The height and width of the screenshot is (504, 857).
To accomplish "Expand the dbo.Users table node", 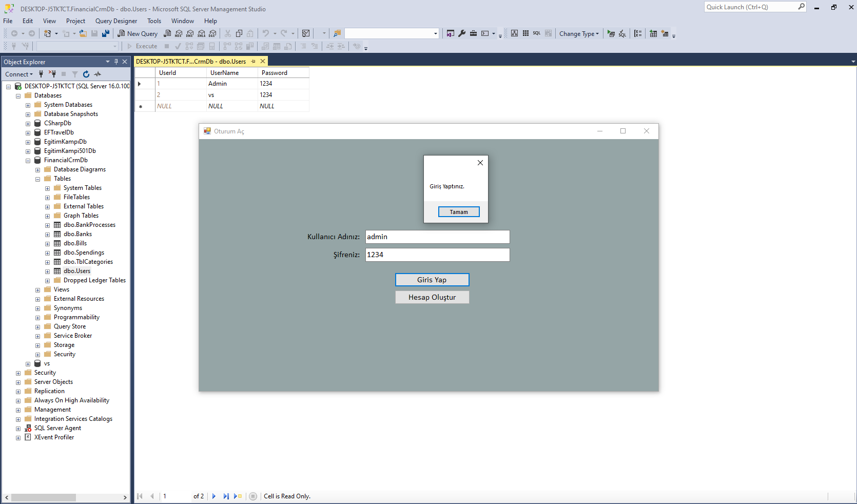I will (47, 272).
